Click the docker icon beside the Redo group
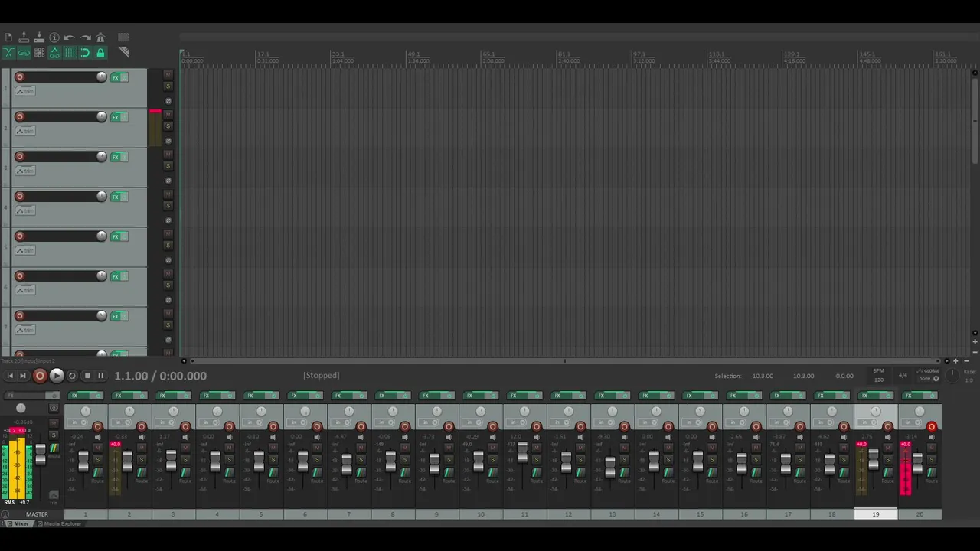The width and height of the screenshot is (980, 551). (123, 37)
